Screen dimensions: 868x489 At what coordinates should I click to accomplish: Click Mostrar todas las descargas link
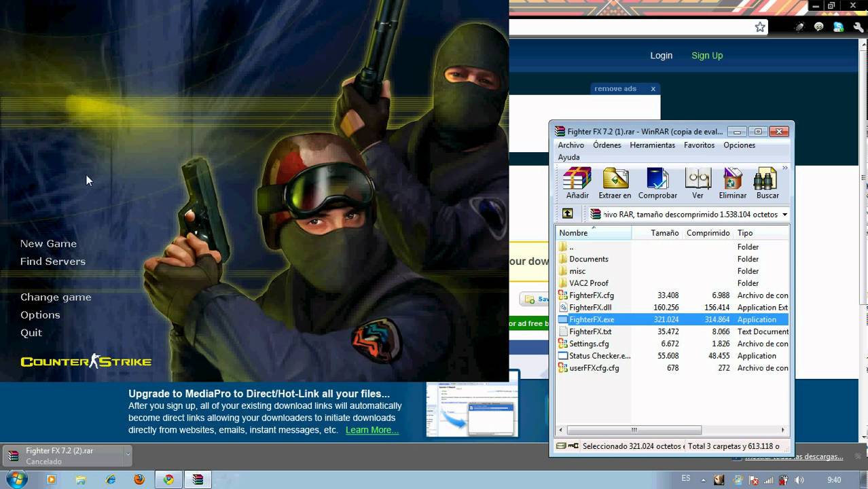tap(794, 456)
